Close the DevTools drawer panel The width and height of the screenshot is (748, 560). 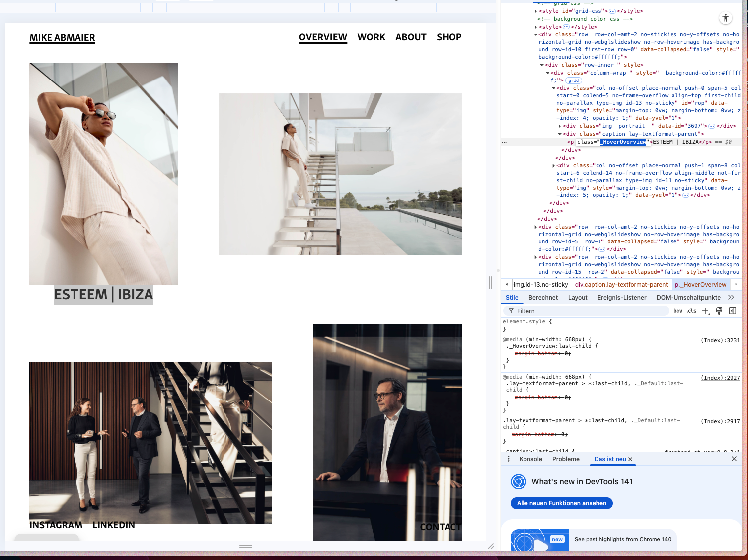[734, 459]
